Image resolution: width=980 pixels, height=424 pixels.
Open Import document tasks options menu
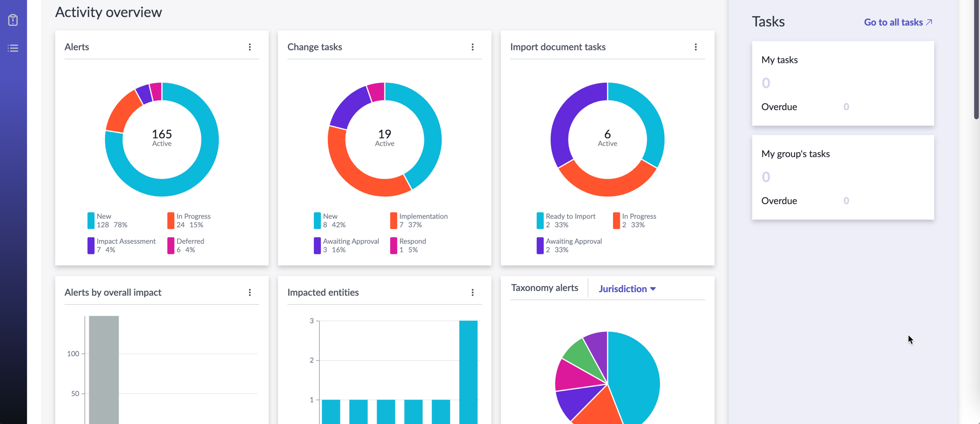(696, 47)
